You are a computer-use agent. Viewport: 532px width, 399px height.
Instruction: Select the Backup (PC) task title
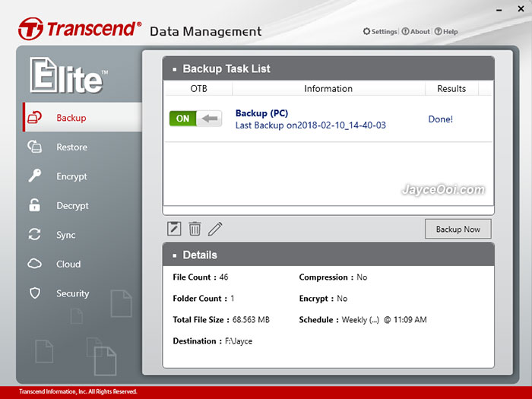tap(261, 113)
